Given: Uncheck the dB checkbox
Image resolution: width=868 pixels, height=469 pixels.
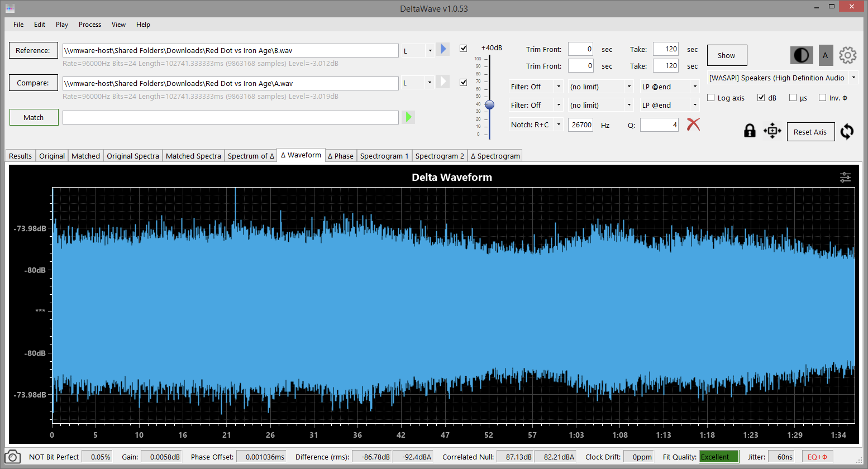Looking at the screenshot, I should [x=761, y=98].
